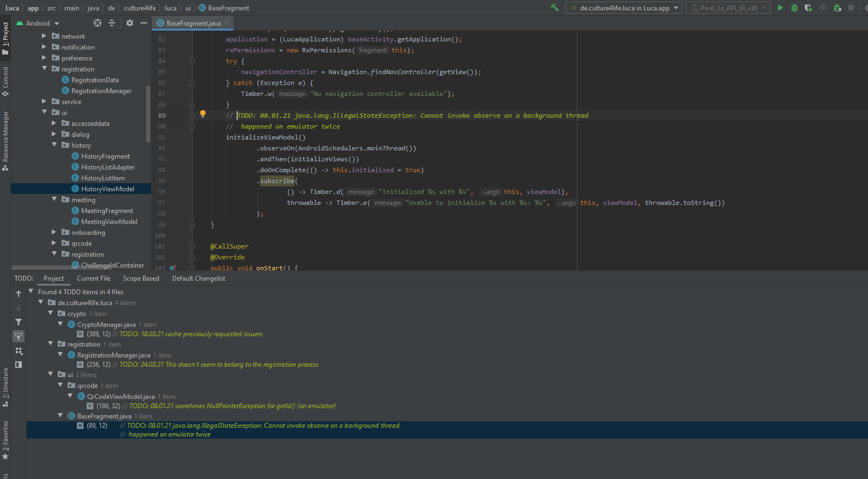The width and height of the screenshot is (868, 479).
Task: Select opened file with crosshair target icon
Action: 98,23
